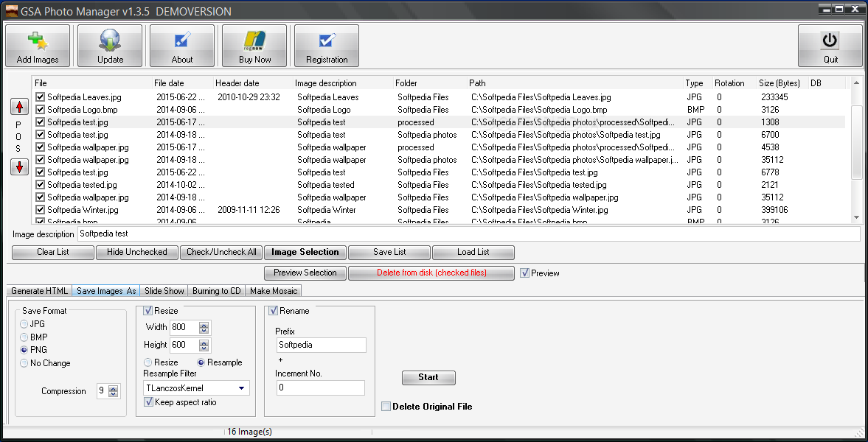This screenshot has height=442, width=868.
Task: Decrease Width value with down arrow
Action: click(x=204, y=330)
